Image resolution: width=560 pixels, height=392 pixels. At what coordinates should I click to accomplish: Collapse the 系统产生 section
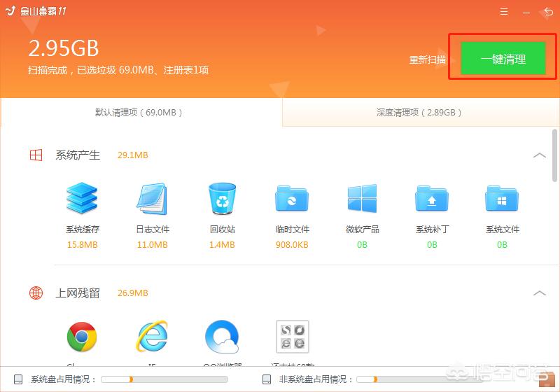[x=539, y=155]
